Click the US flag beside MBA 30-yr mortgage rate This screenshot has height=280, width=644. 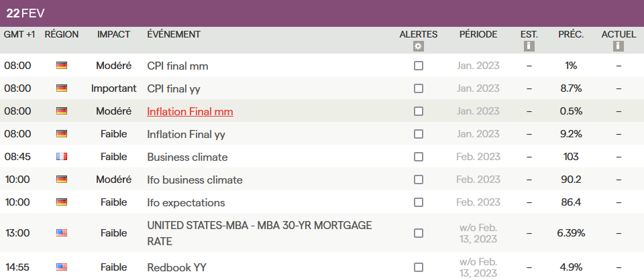pos(62,233)
